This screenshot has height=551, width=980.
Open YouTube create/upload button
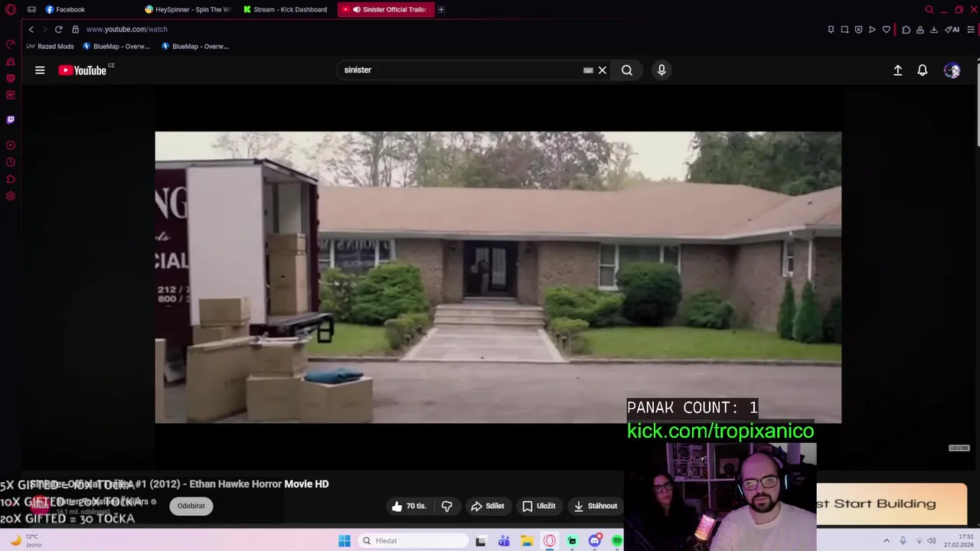coord(898,70)
